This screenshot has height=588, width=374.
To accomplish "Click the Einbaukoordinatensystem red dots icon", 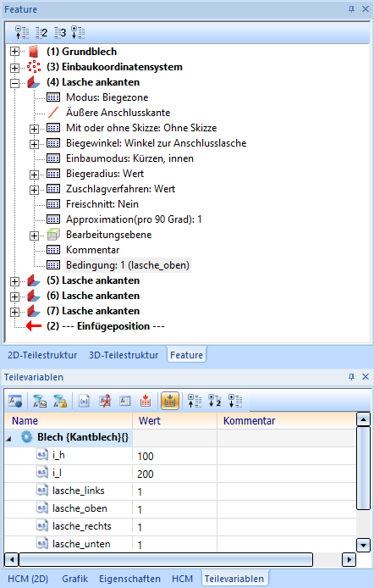I will (34, 67).
